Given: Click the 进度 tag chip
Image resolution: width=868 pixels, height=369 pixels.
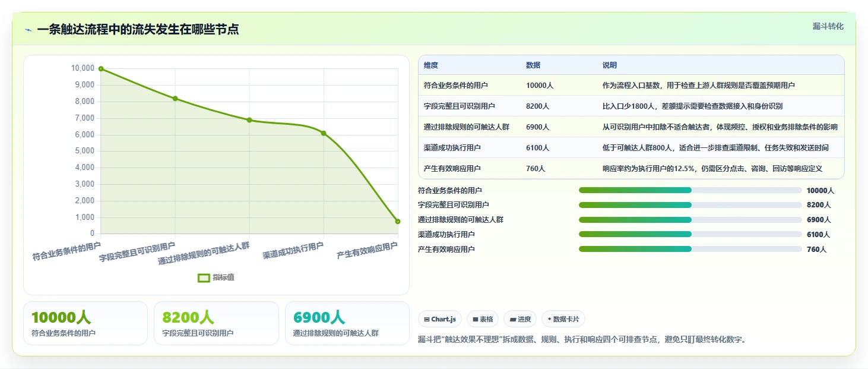Looking at the screenshot, I should tap(520, 319).
